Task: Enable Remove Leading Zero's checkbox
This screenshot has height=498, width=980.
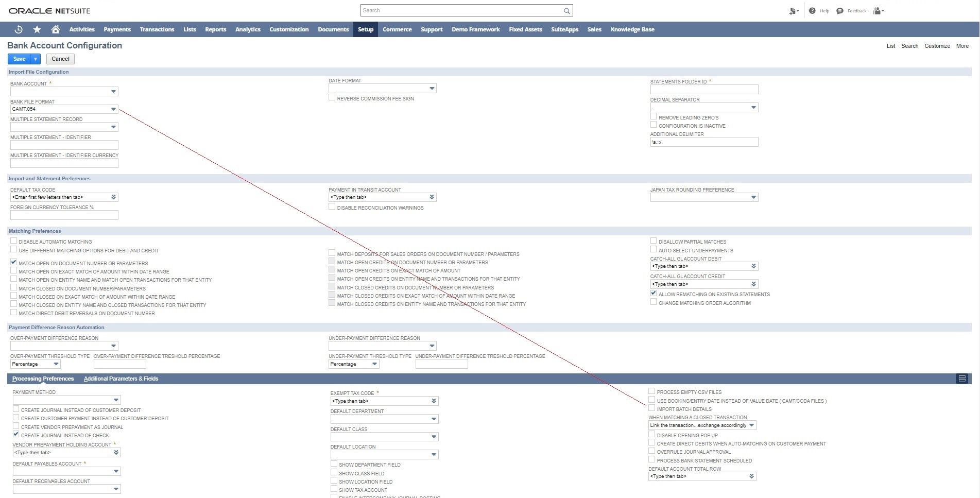Action: pos(654,116)
